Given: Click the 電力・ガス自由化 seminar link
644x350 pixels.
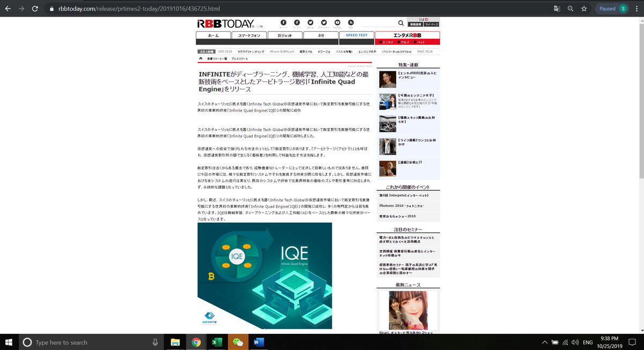Looking at the screenshot, I should pos(406,239).
